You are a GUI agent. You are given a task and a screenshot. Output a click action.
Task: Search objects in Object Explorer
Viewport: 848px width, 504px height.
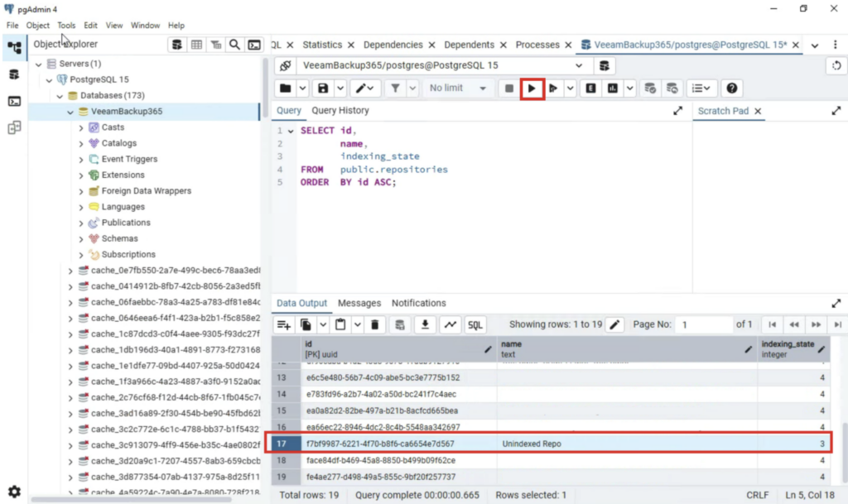coord(234,45)
